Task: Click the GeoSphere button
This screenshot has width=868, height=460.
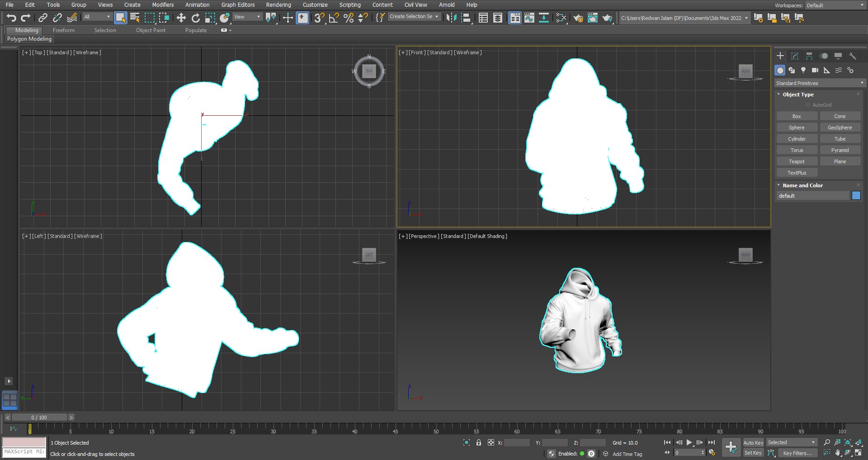Action: pyautogui.click(x=840, y=128)
